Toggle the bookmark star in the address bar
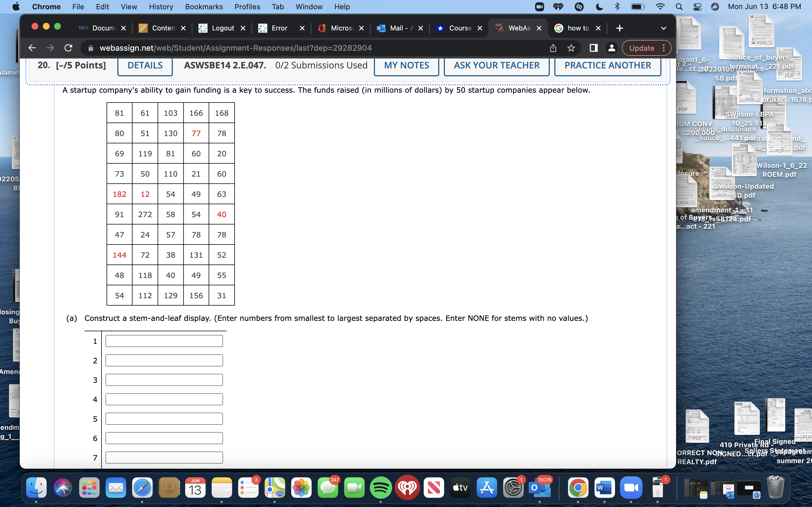812x507 pixels. 571,48
